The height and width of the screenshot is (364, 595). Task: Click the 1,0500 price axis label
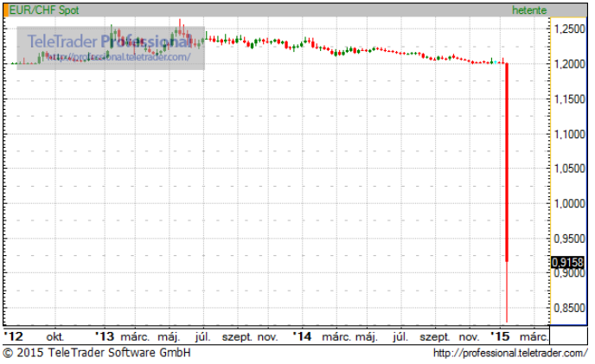click(x=570, y=168)
